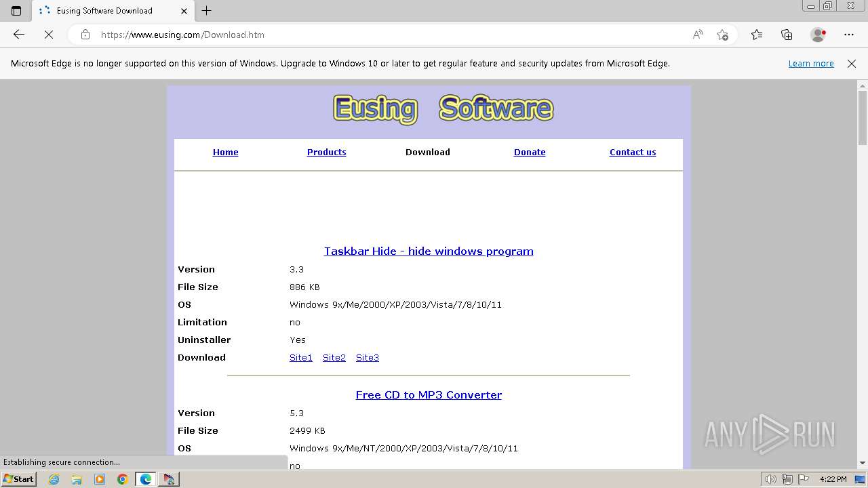
Task: Go to the Home page link
Action: click(x=225, y=152)
